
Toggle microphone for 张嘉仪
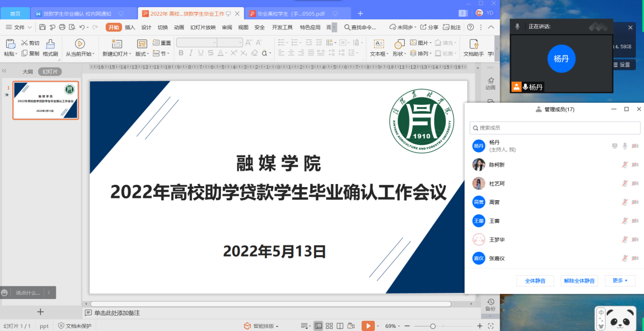pyautogui.click(x=625, y=258)
